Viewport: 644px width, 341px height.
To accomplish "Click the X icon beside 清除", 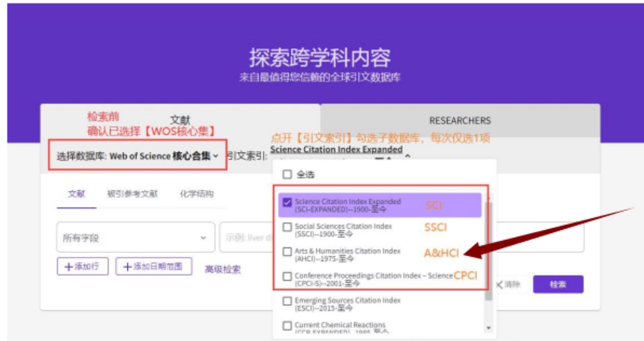I will click(500, 284).
